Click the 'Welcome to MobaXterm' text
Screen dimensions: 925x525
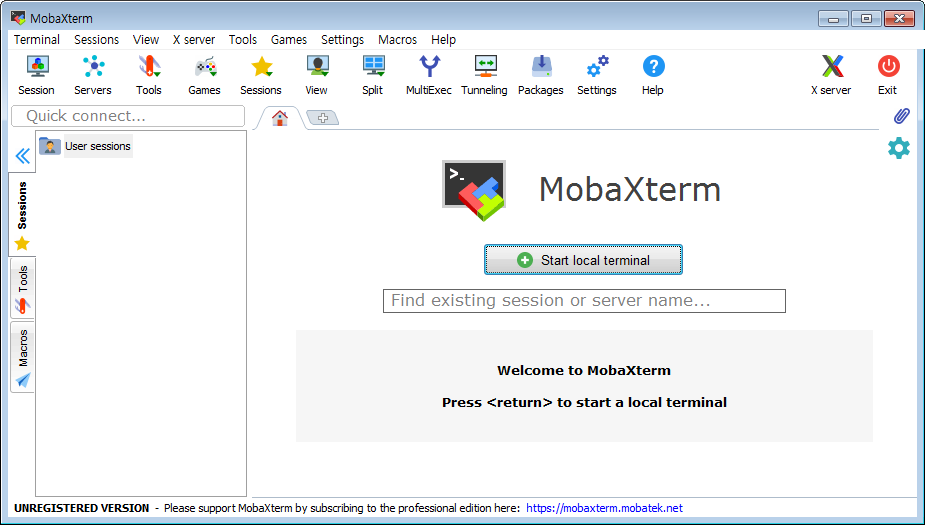tap(584, 370)
